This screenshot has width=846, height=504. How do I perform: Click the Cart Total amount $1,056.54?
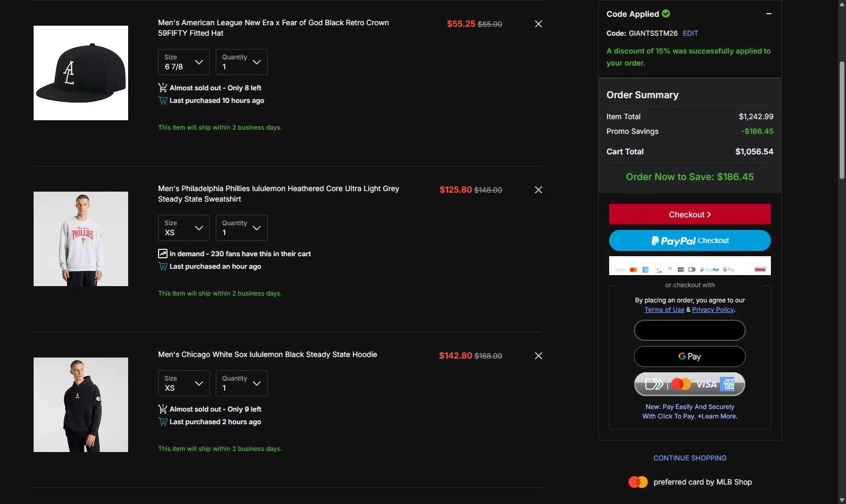pyautogui.click(x=754, y=152)
